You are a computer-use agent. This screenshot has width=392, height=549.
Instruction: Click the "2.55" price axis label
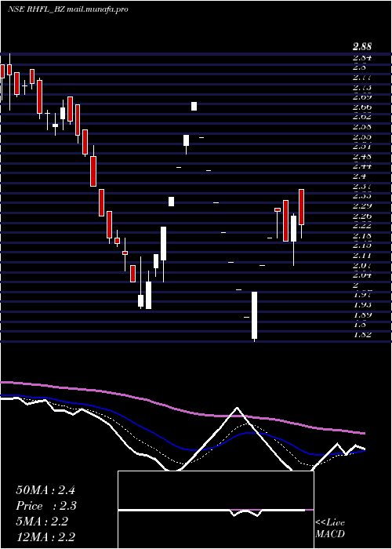point(362,136)
